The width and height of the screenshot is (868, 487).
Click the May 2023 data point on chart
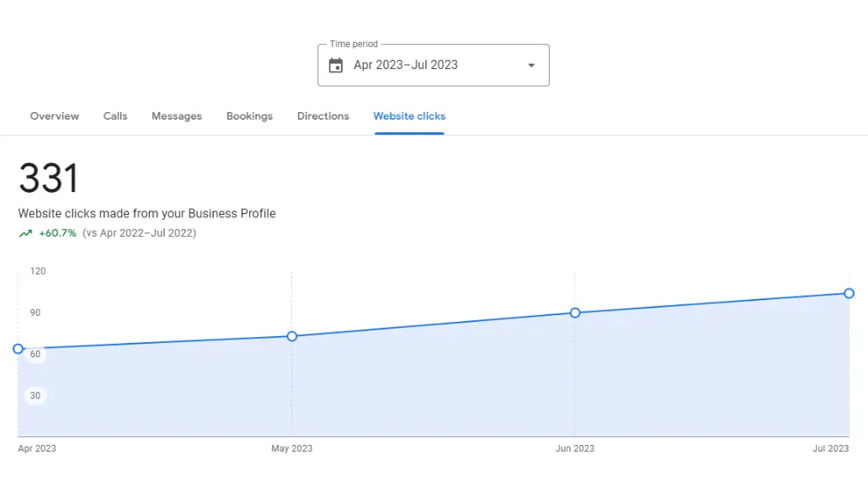292,336
